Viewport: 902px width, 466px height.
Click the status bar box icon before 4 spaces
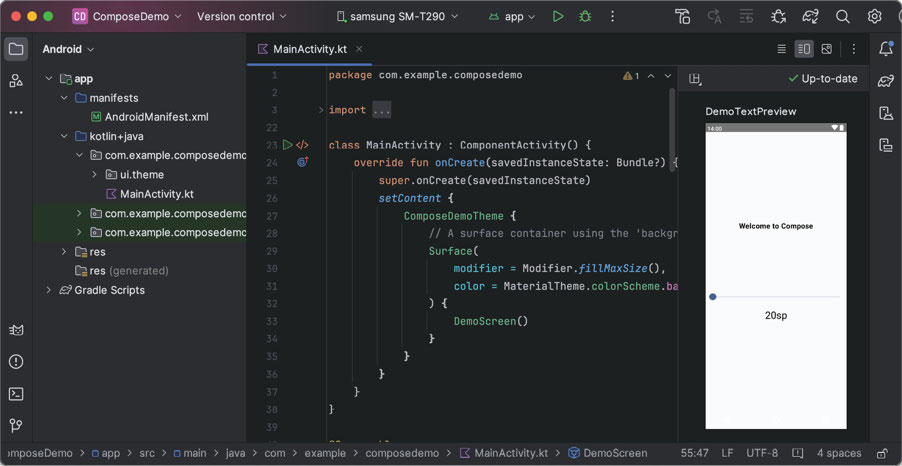797,453
